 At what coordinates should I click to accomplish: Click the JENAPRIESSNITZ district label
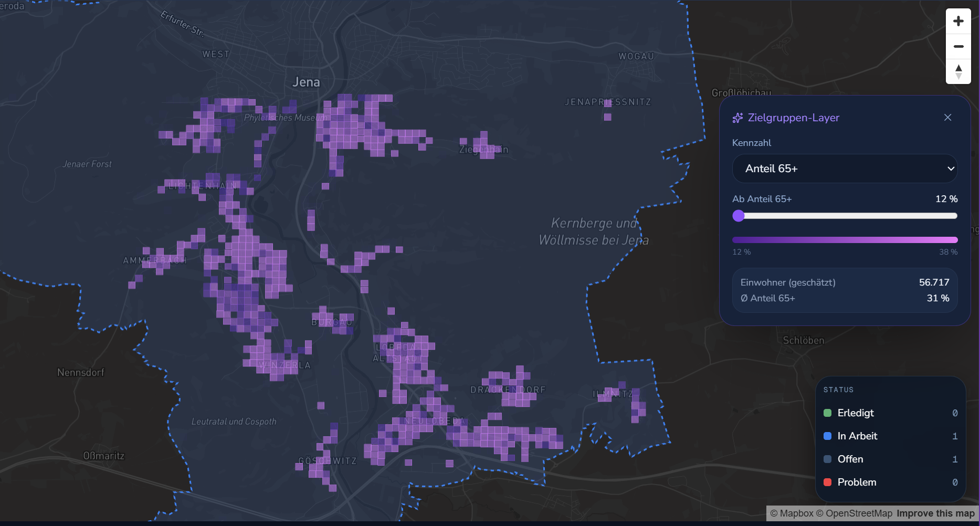pos(608,102)
